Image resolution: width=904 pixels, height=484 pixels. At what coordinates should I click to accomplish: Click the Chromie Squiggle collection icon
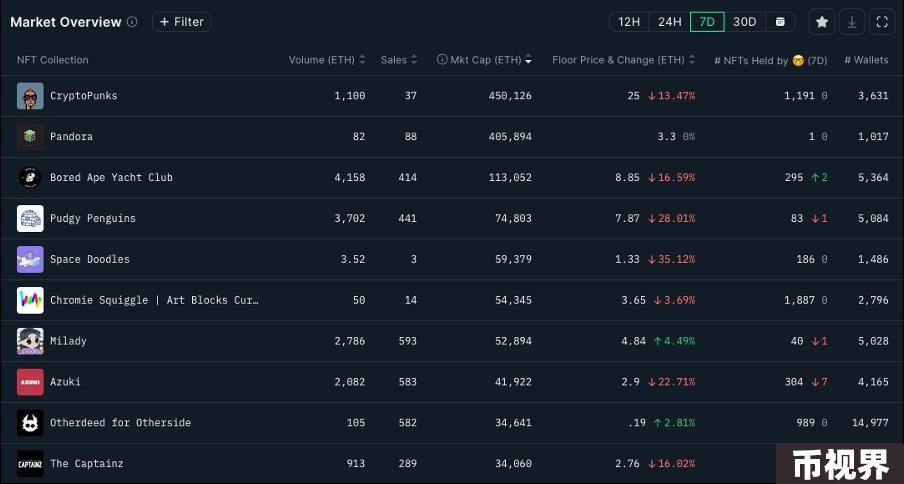click(30, 300)
